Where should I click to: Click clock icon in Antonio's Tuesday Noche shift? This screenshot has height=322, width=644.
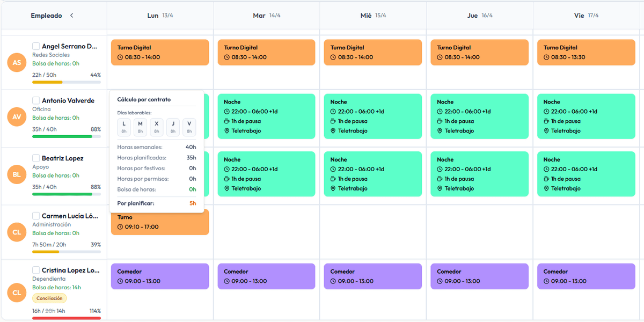(227, 112)
